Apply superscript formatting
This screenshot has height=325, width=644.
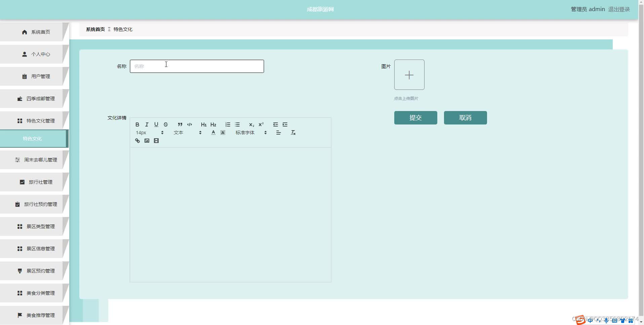[x=261, y=124]
